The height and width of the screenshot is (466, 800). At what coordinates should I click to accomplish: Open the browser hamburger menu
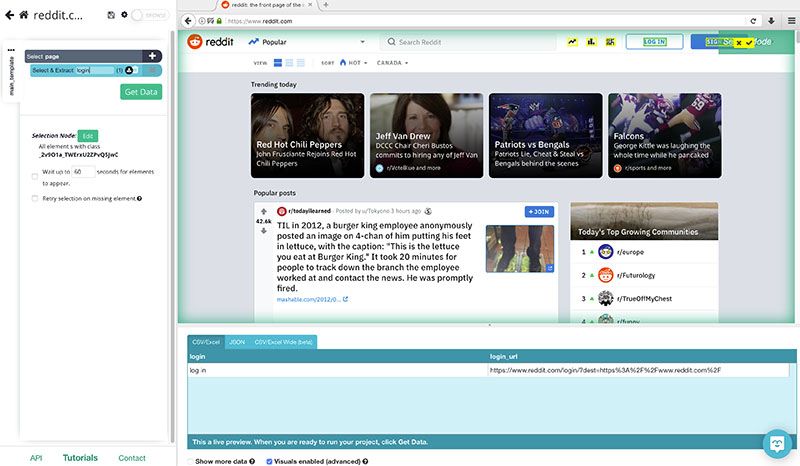(x=791, y=21)
